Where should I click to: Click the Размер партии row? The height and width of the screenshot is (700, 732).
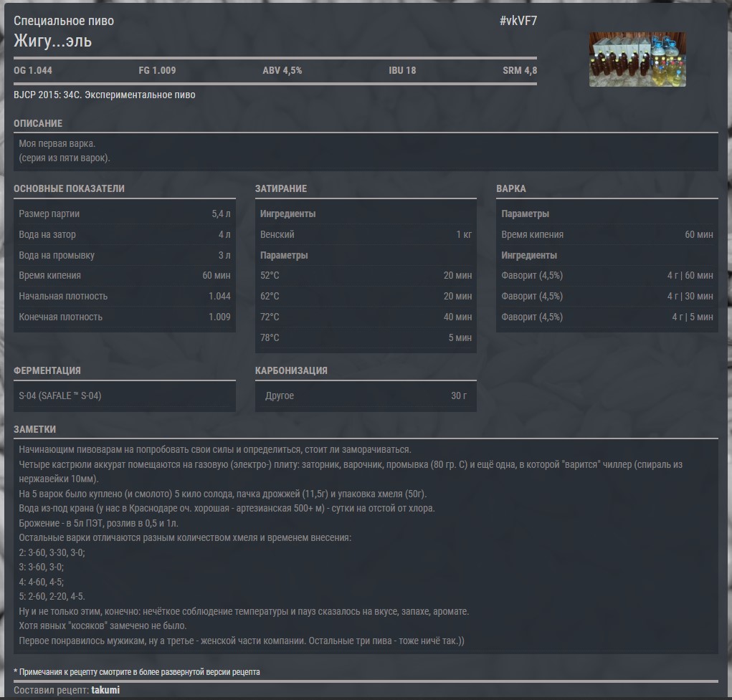(125, 214)
